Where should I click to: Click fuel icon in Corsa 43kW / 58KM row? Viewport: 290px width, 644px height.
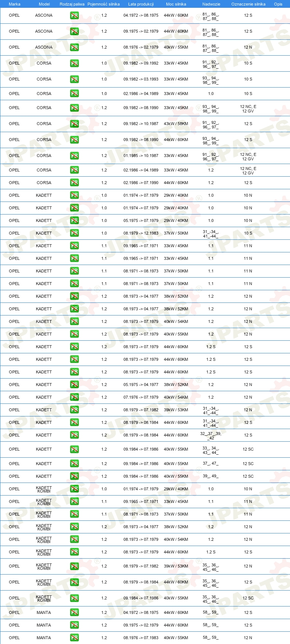tap(74, 124)
